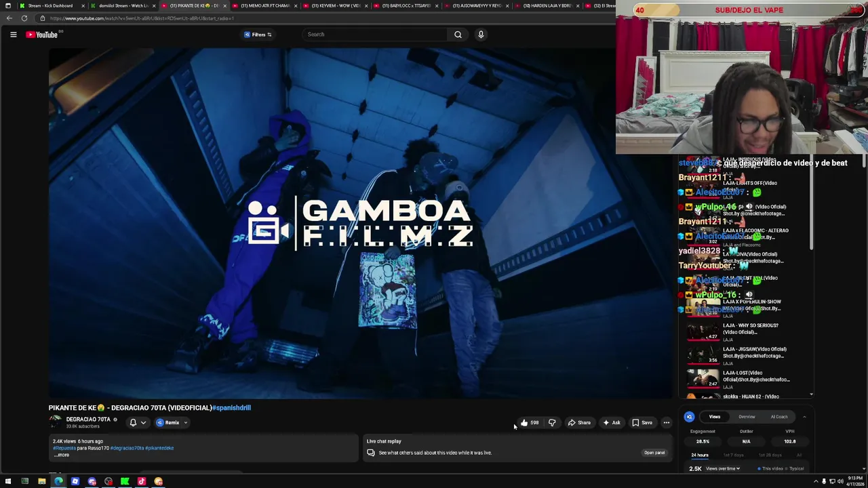
Task: Open the #pikantedeke hashtag in description
Action: (x=159, y=448)
